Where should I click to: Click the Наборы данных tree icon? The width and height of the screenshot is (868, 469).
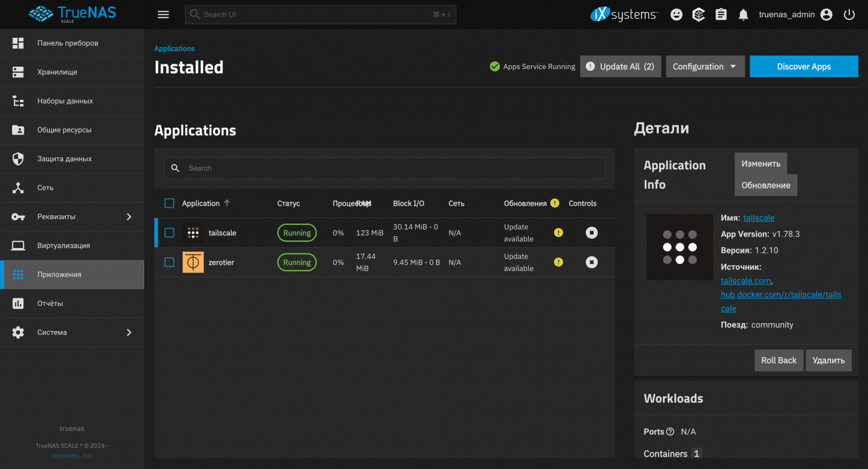tap(18, 101)
